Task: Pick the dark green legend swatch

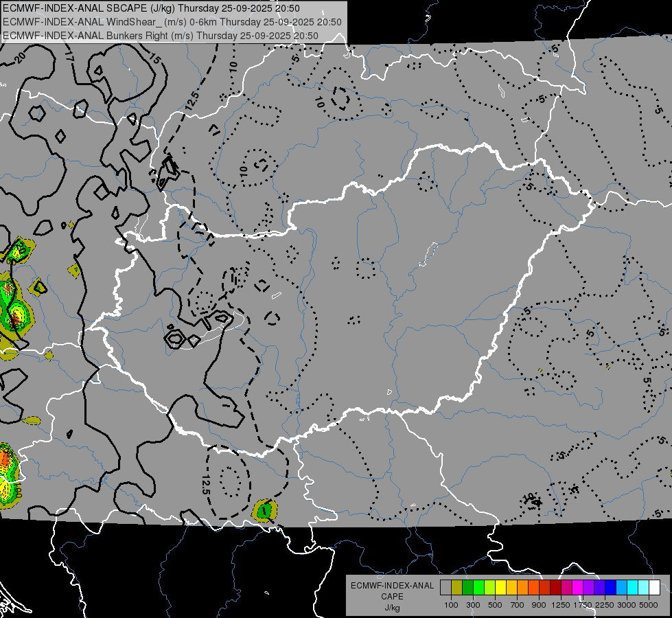Action: click(x=467, y=588)
